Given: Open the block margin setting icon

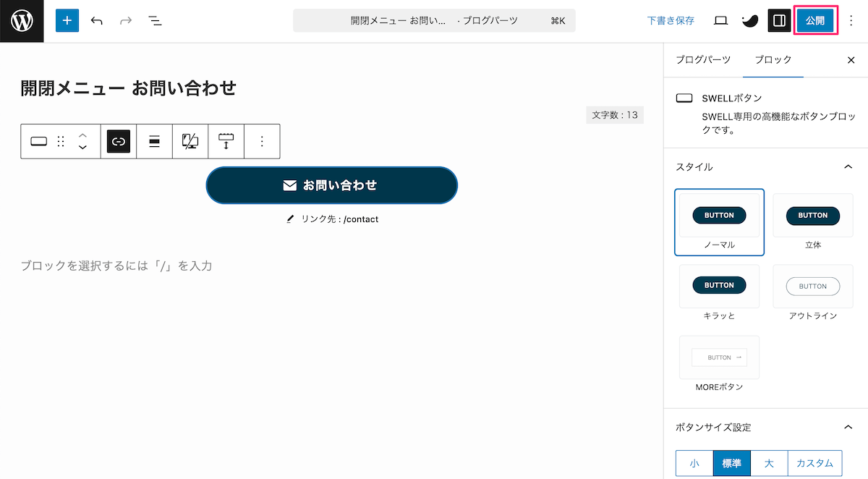Looking at the screenshot, I should coord(226,142).
